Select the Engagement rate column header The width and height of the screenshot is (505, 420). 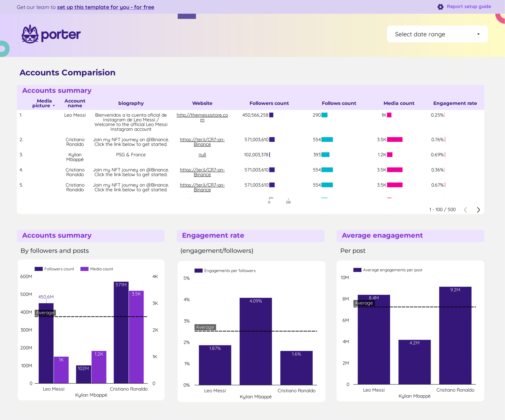pos(455,103)
